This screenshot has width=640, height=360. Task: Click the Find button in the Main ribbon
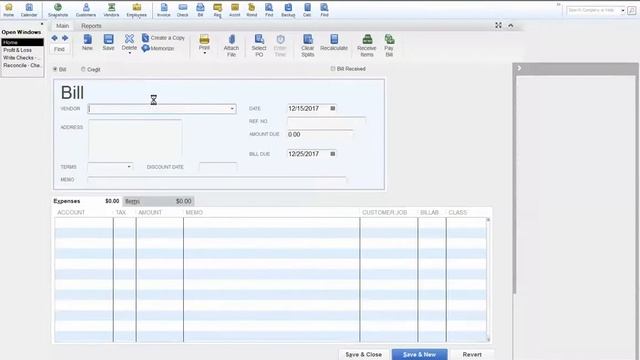click(x=60, y=49)
